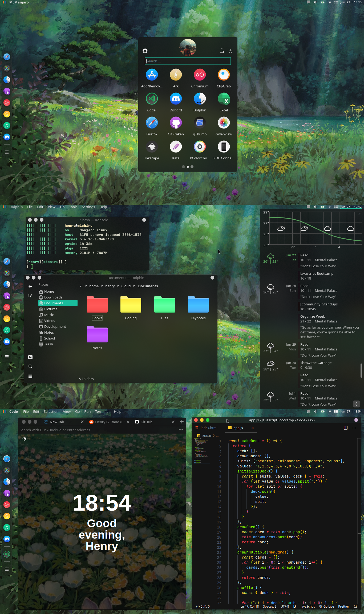The height and width of the screenshot is (614, 364).
Task: Switch to the third launcher page dot
Action: coord(192,167)
